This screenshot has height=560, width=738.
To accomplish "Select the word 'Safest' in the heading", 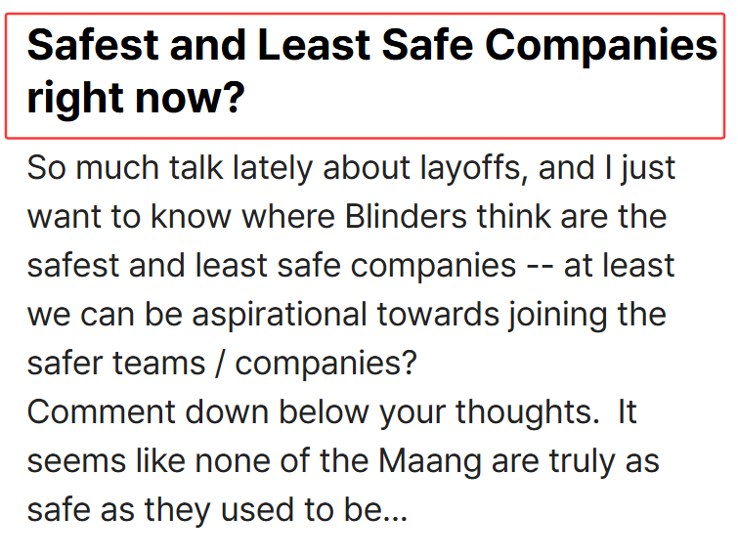I will tap(93, 45).
